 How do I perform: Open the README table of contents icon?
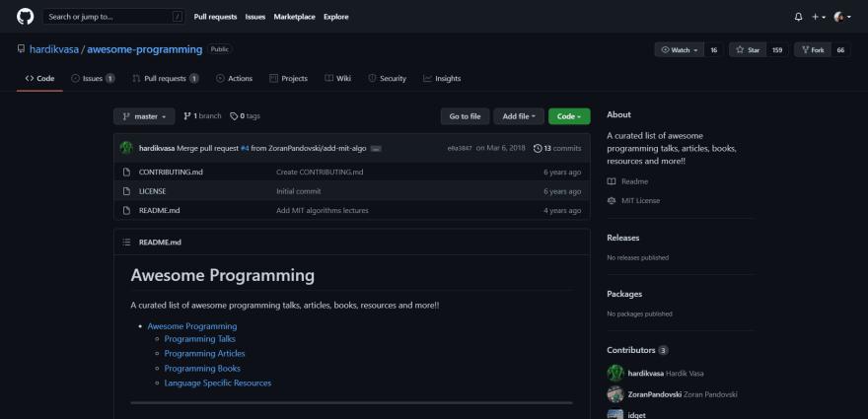[x=126, y=243]
